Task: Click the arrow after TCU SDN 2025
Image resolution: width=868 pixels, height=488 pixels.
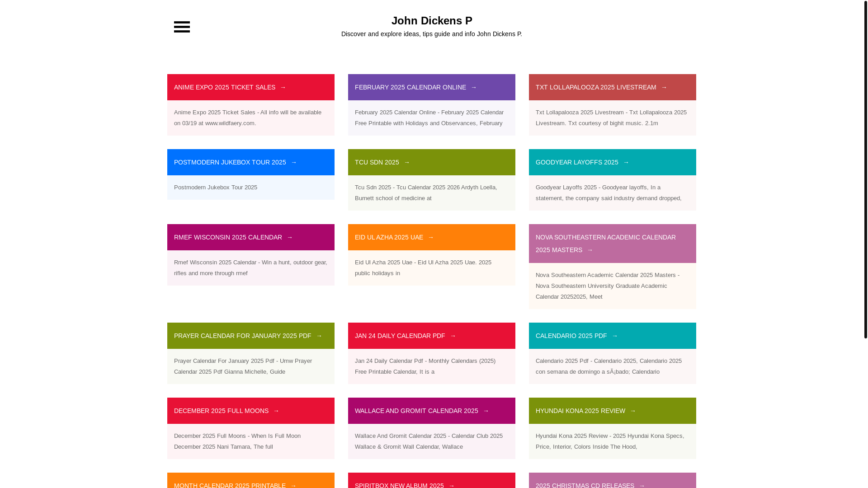Action: [x=407, y=162]
